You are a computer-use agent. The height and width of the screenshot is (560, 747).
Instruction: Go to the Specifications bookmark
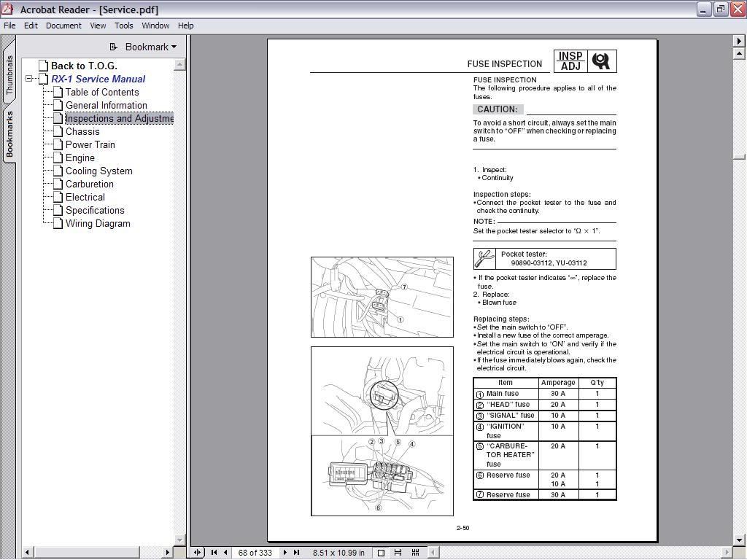pos(95,211)
